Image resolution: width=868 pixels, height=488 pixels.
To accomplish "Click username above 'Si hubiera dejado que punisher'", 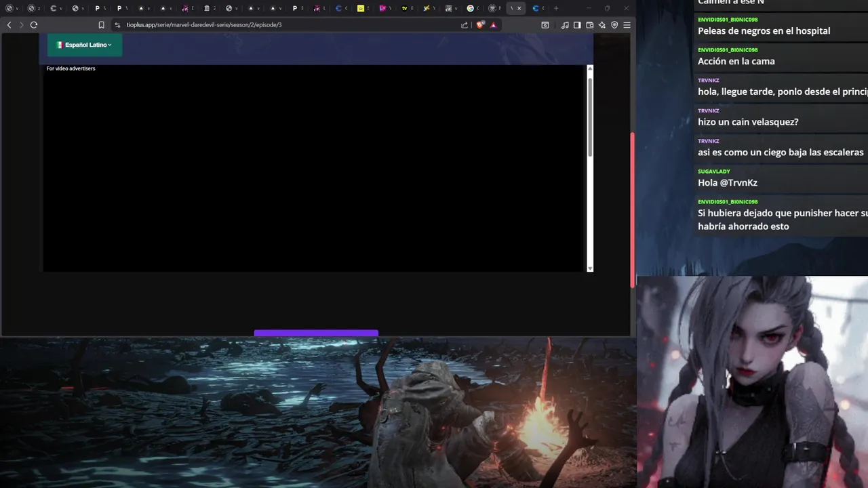I will (x=728, y=202).
